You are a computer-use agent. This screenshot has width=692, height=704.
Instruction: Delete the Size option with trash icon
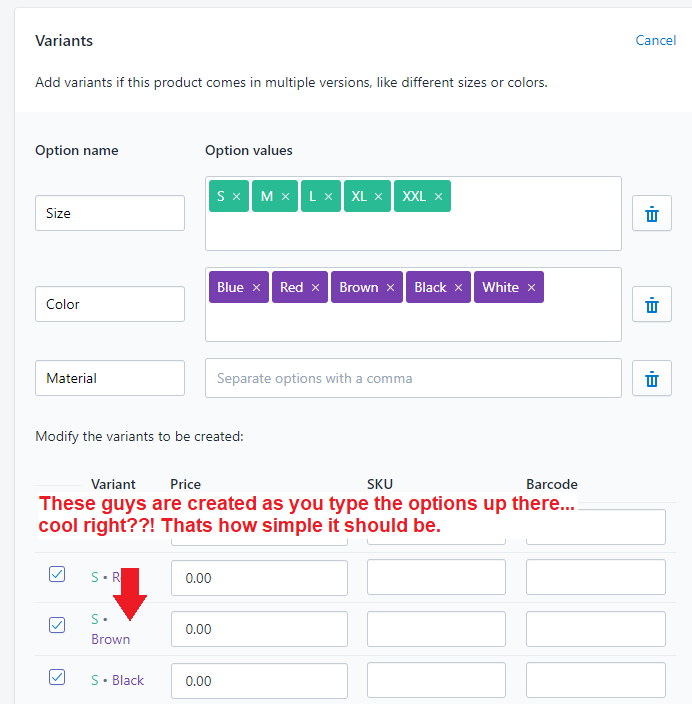pos(652,213)
